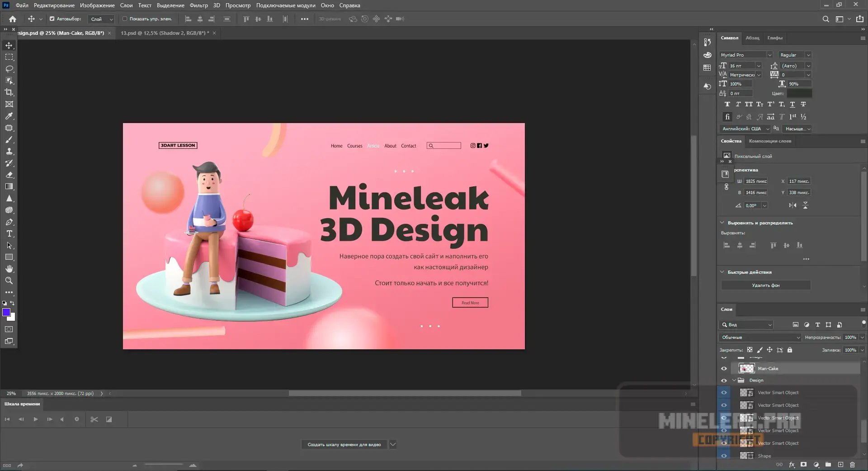Click the layer fx styles icon
Image resolution: width=868 pixels, height=471 pixels.
tap(792, 465)
